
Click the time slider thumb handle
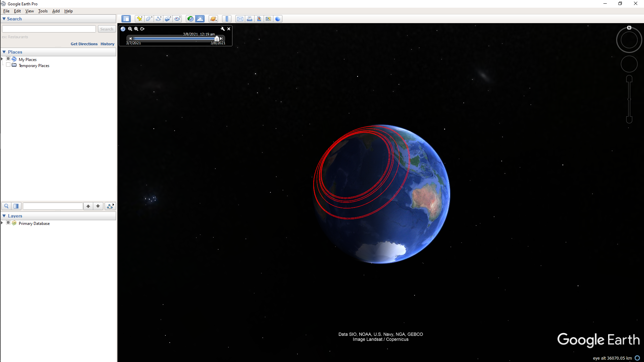tap(217, 39)
